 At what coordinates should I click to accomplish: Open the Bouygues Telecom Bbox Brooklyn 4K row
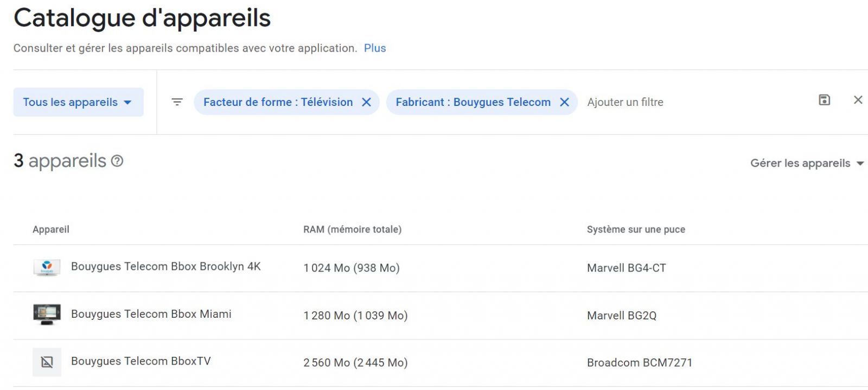point(165,267)
